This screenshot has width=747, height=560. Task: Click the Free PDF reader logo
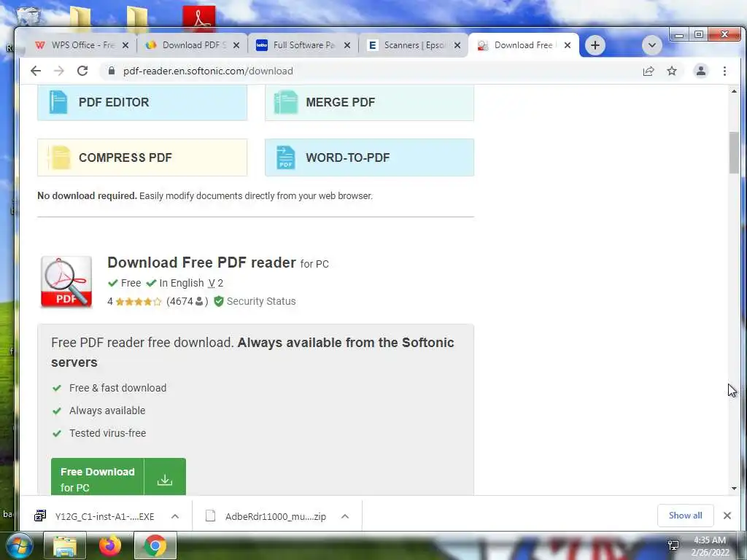pyautogui.click(x=66, y=281)
